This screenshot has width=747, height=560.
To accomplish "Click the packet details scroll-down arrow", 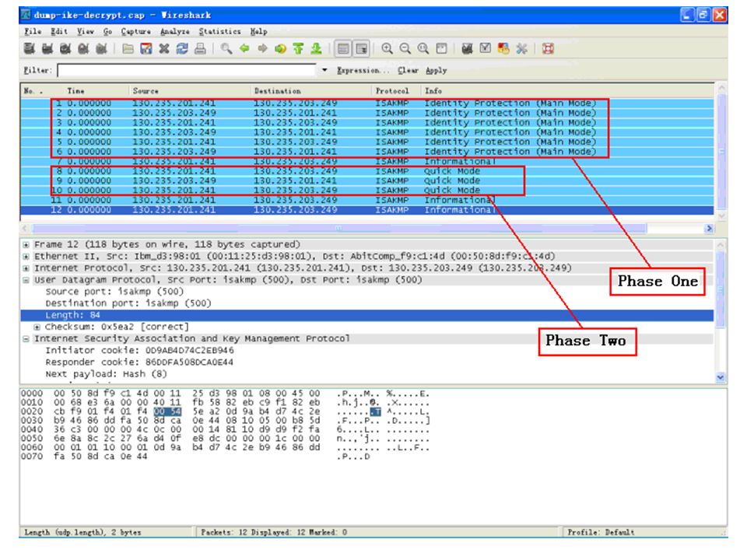I will [721, 377].
